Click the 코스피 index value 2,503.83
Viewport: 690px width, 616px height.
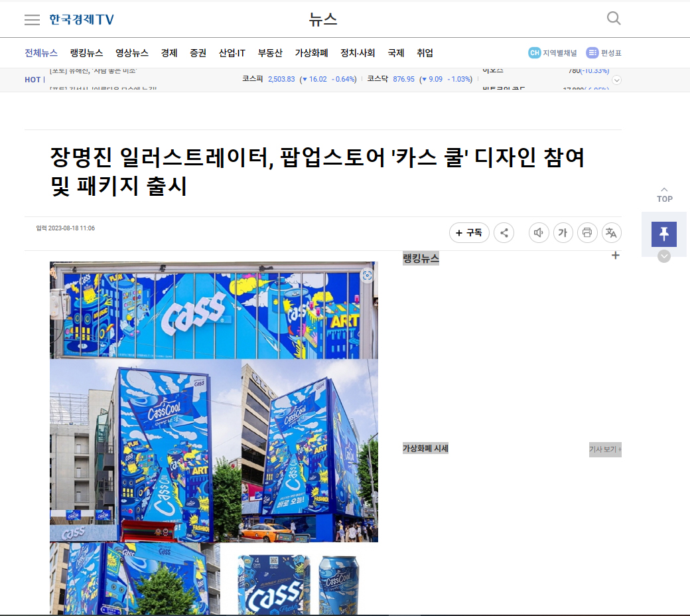tap(281, 79)
